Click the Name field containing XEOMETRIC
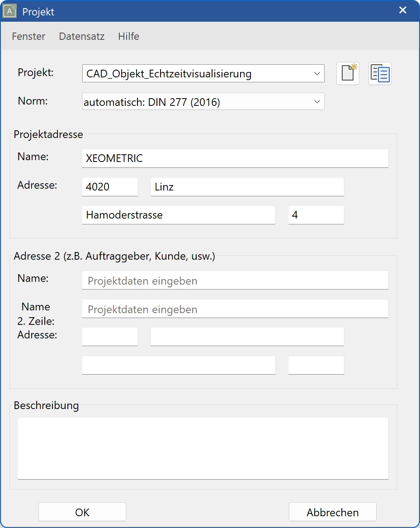420x528 pixels. (235, 158)
